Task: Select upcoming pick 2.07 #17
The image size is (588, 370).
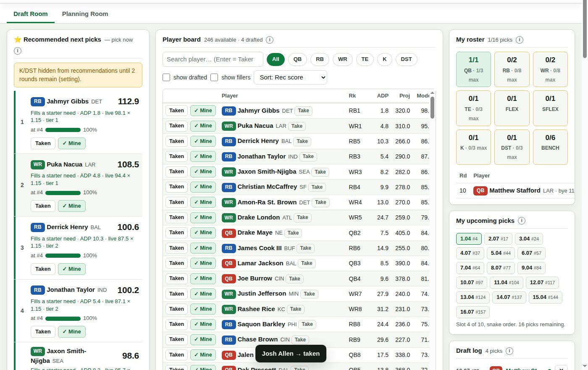Action: [x=498, y=239]
